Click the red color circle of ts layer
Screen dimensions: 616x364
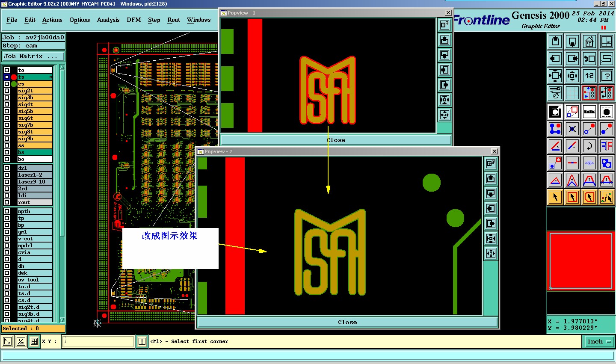point(14,77)
